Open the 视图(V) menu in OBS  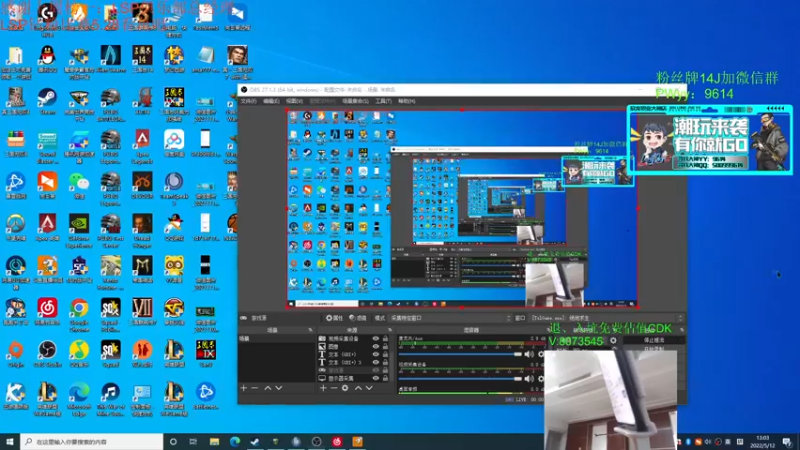[x=294, y=101]
